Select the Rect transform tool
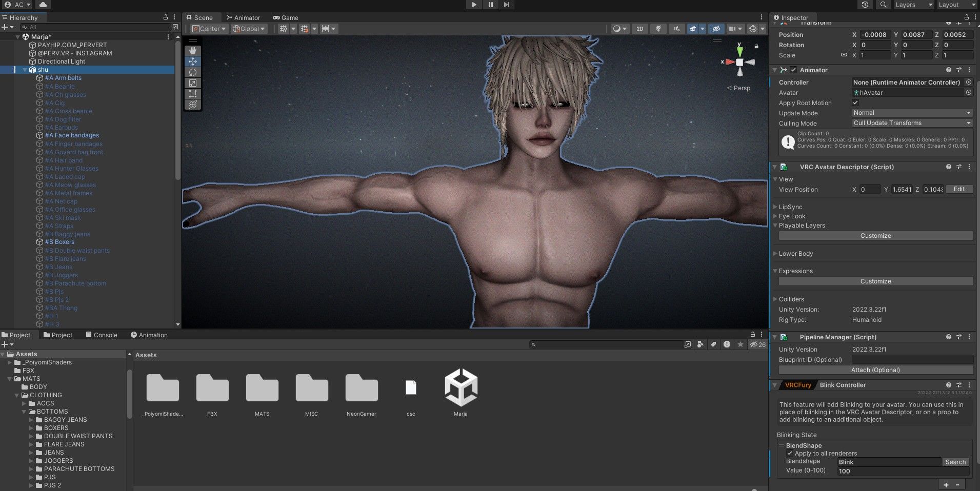 pos(193,94)
